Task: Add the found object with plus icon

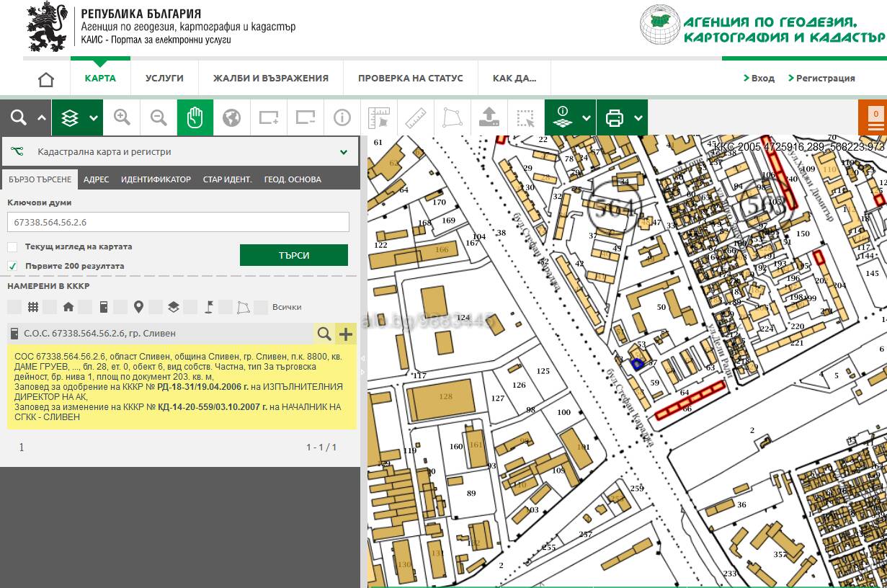Action: pyautogui.click(x=346, y=334)
